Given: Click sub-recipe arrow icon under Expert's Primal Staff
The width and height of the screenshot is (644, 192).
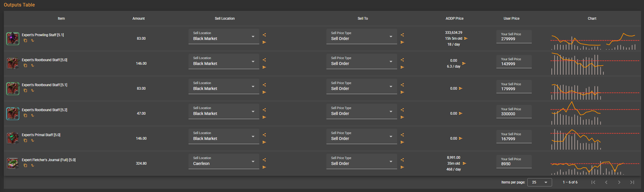Looking at the screenshot, I should coord(33,141).
